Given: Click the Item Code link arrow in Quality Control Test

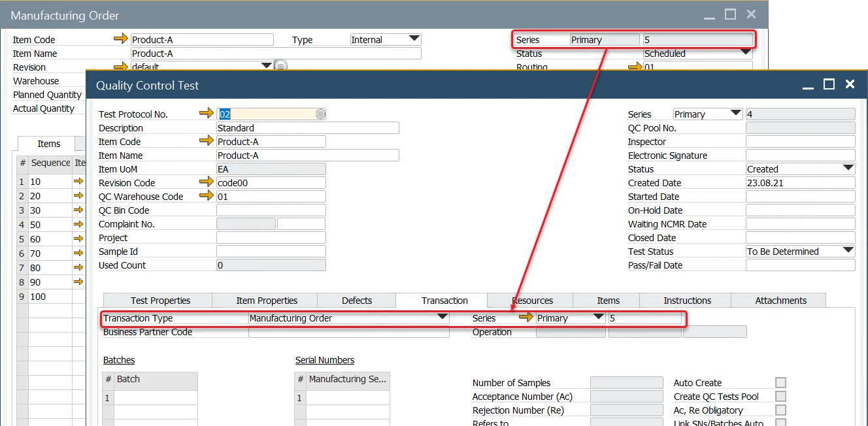Looking at the screenshot, I should pos(207,141).
